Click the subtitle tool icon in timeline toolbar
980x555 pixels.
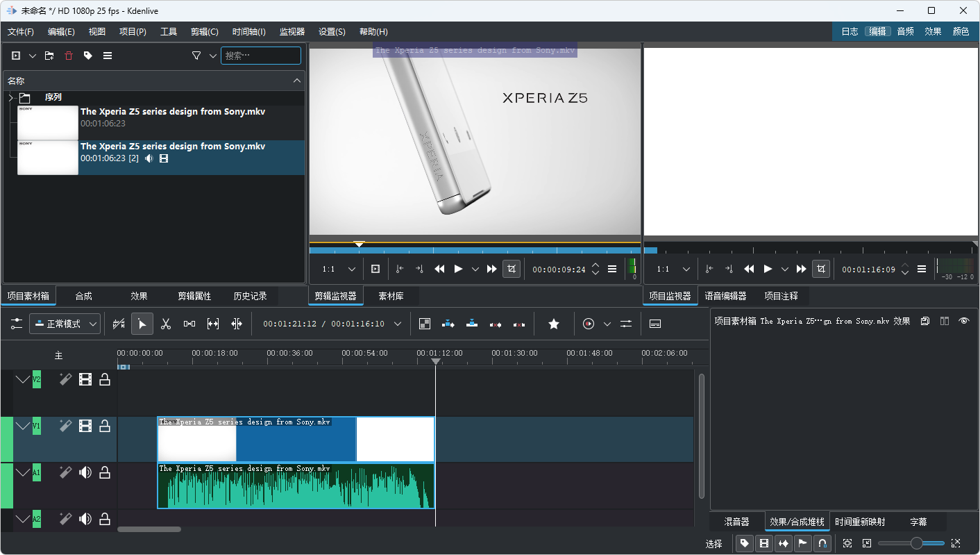[x=655, y=324]
